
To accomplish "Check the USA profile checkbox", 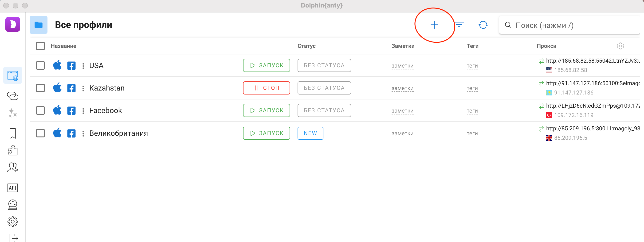I will click(x=40, y=65).
